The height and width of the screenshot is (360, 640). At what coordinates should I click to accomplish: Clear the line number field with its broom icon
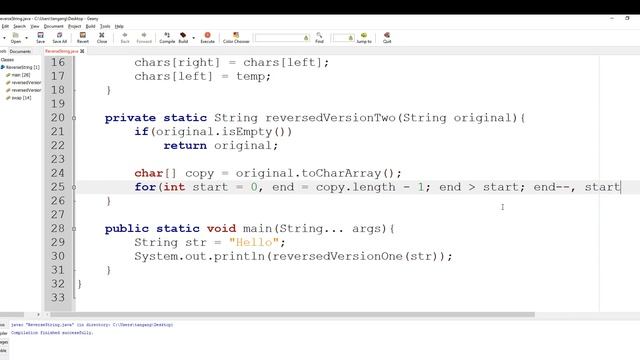(350, 38)
